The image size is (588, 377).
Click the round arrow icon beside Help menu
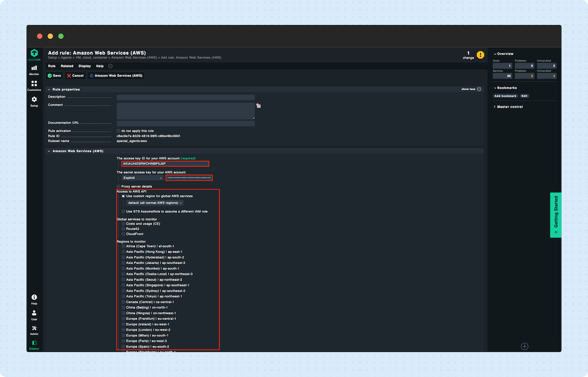click(x=110, y=66)
